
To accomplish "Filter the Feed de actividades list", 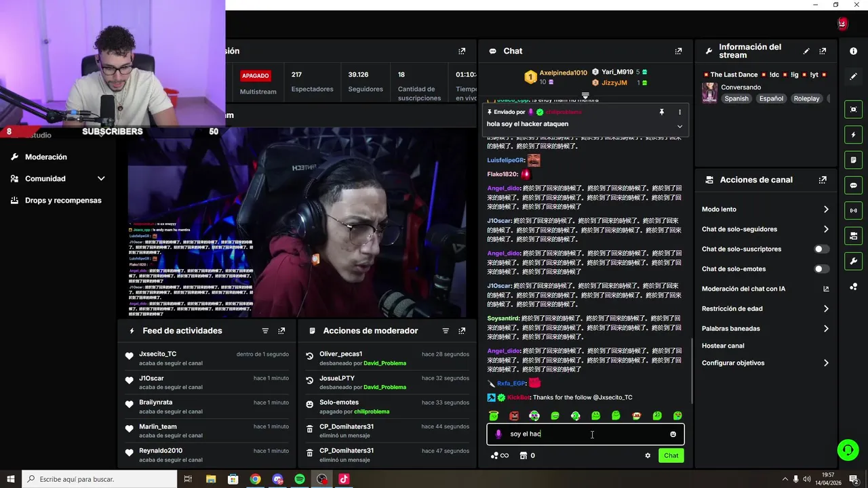I will (x=265, y=331).
